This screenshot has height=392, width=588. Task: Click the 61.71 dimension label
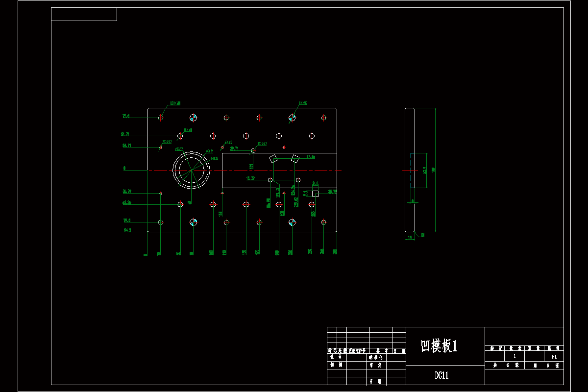point(125,134)
